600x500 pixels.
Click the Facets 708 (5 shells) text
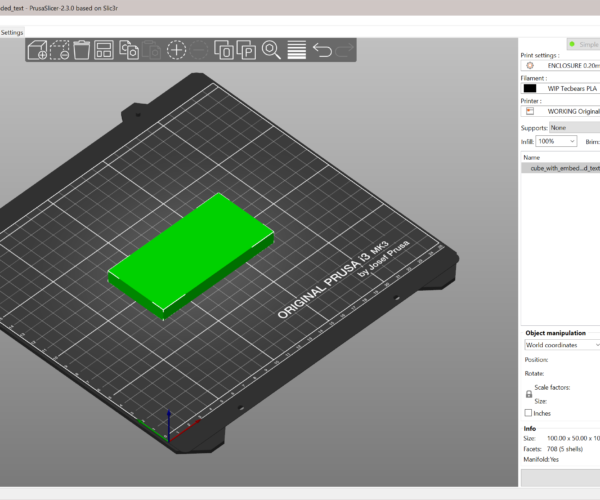pos(553,449)
